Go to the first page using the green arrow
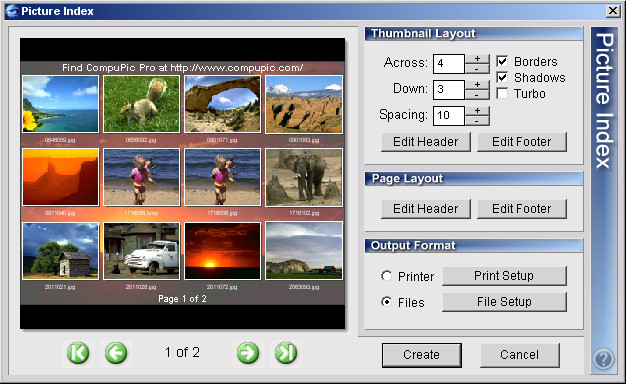Image resolution: width=626 pixels, height=384 pixels. pyautogui.click(x=78, y=353)
